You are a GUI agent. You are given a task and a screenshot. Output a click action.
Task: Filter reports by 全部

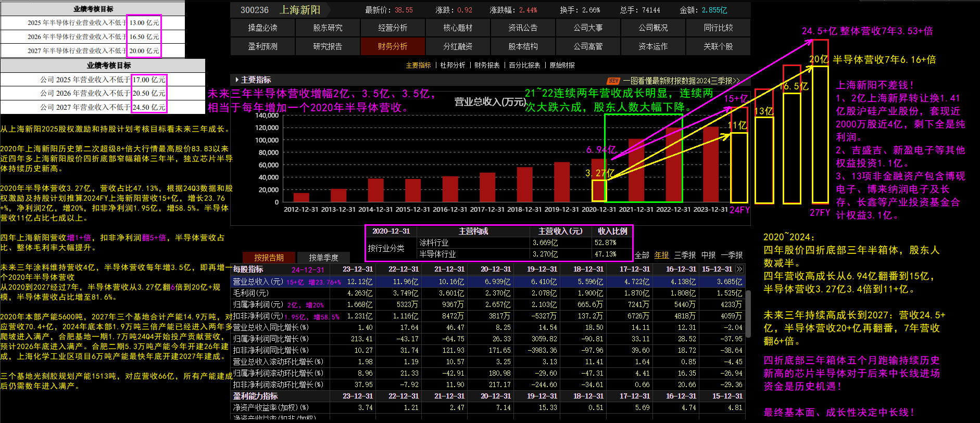coord(642,255)
